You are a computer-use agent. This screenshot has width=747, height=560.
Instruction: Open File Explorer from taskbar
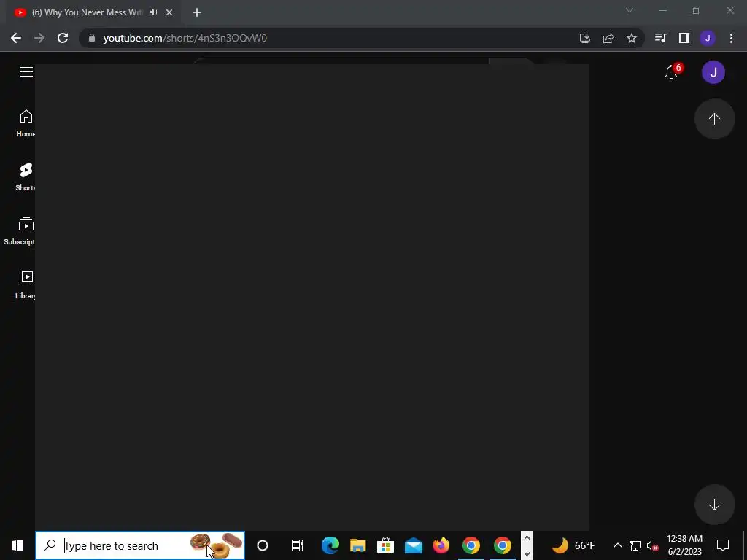(357, 545)
